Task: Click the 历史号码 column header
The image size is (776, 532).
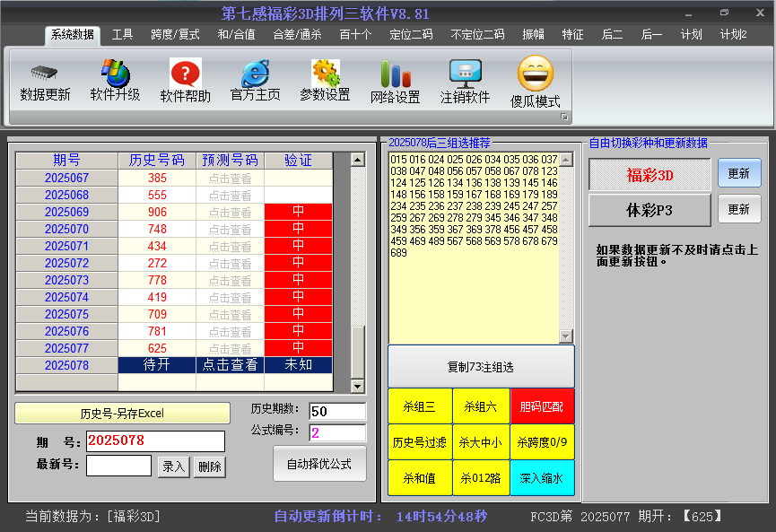Action: 157,161
